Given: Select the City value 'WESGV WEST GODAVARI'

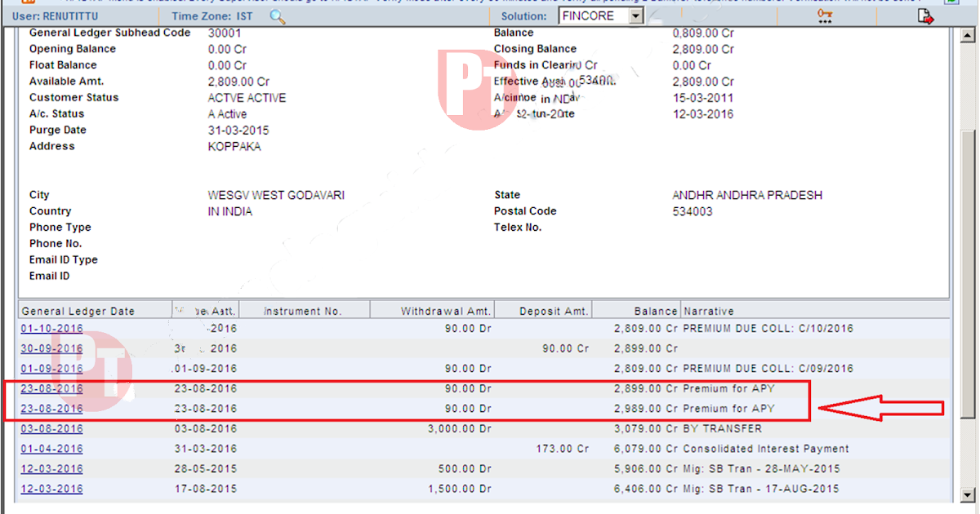Looking at the screenshot, I should tap(276, 195).
